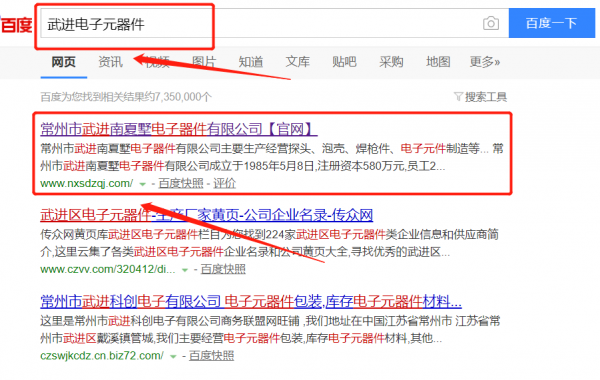
Task: Expand arrow next to www.nxsdzqj.com
Action: click(143, 184)
